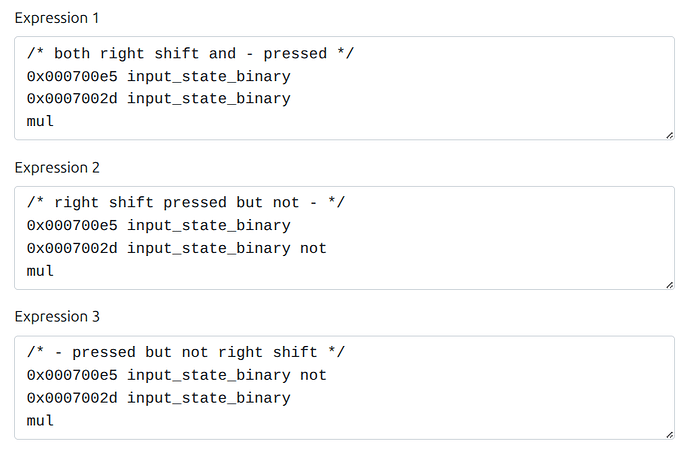690x457 pixels.
Task: Click the Expression 3 label
Action: pyautogui.click(x=57, y=317)
